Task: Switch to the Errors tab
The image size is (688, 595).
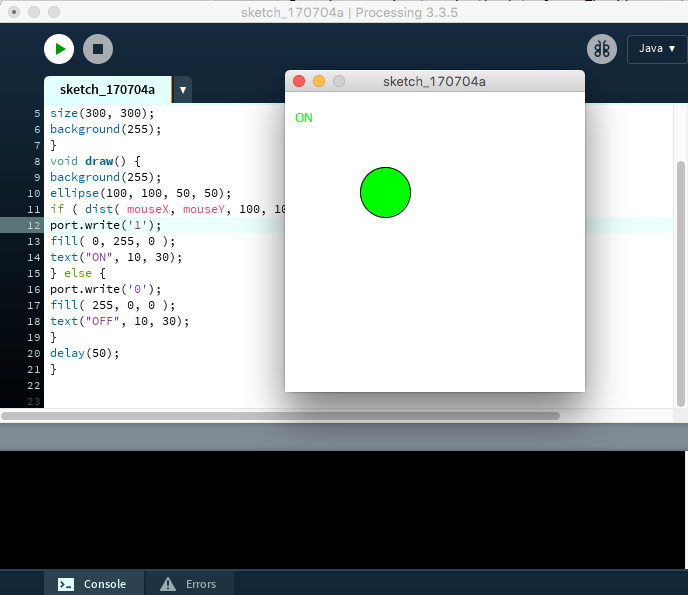Action: coord(189,584)
